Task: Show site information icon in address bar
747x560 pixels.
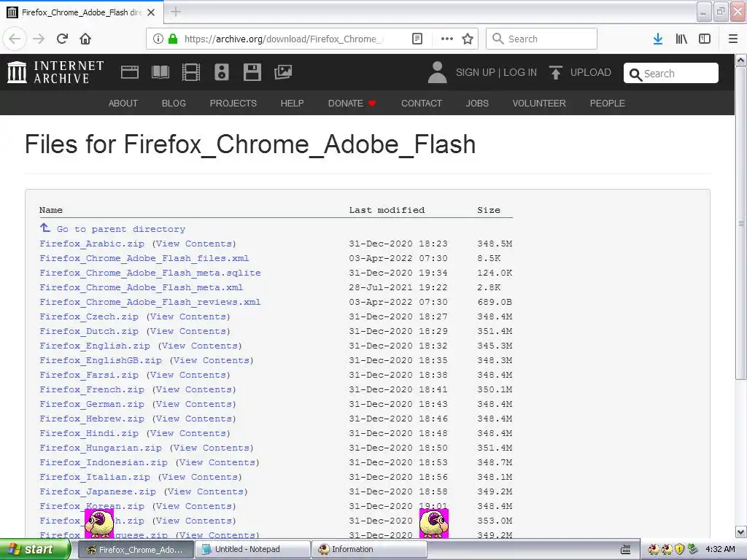Action: [158, 39]
